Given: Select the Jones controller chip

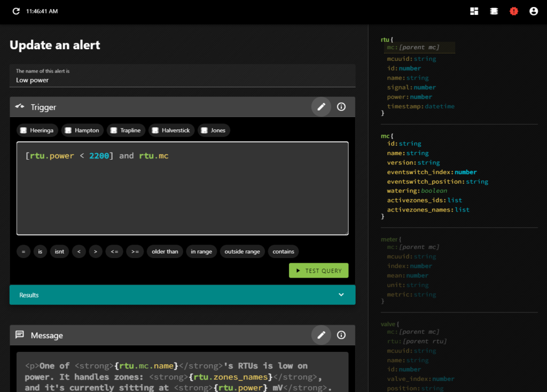Looking at the screenshot, I should (214, 130).
